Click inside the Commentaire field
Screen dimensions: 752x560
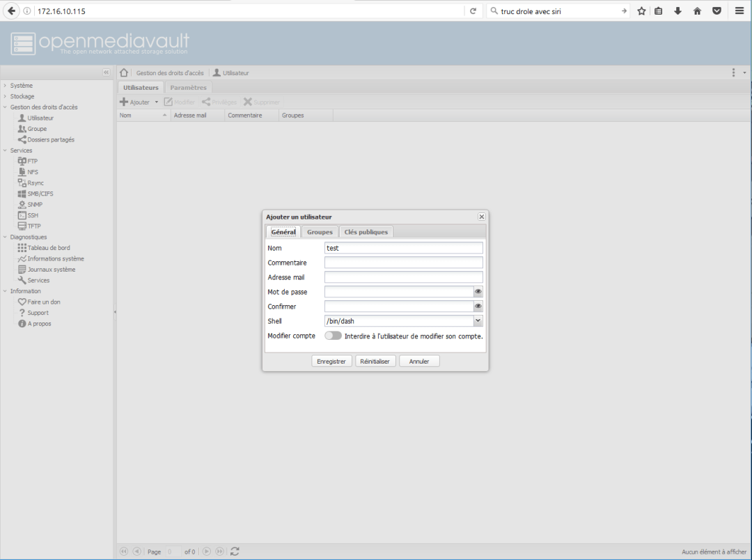pos(403,262)
